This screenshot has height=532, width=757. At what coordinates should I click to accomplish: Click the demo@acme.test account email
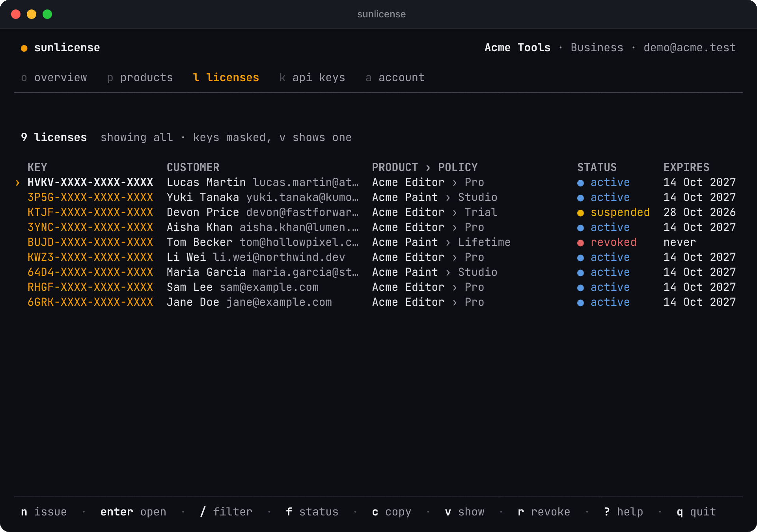pos(690,48)
